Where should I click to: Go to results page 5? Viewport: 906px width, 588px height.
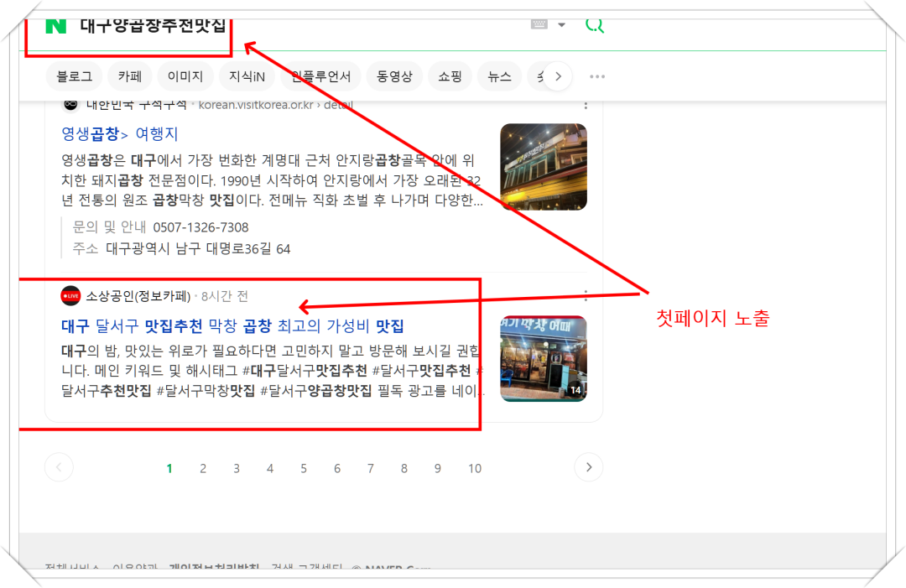point(304,468)
